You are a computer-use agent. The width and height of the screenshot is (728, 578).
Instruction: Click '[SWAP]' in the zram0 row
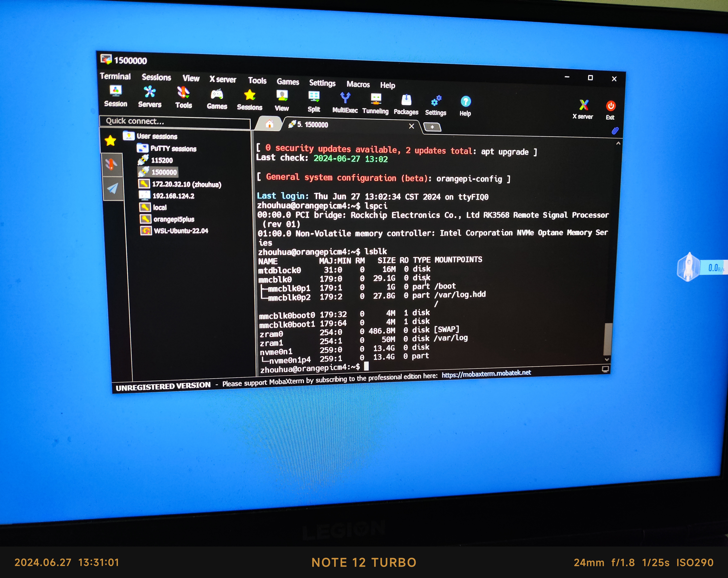(x=446, y=329)
